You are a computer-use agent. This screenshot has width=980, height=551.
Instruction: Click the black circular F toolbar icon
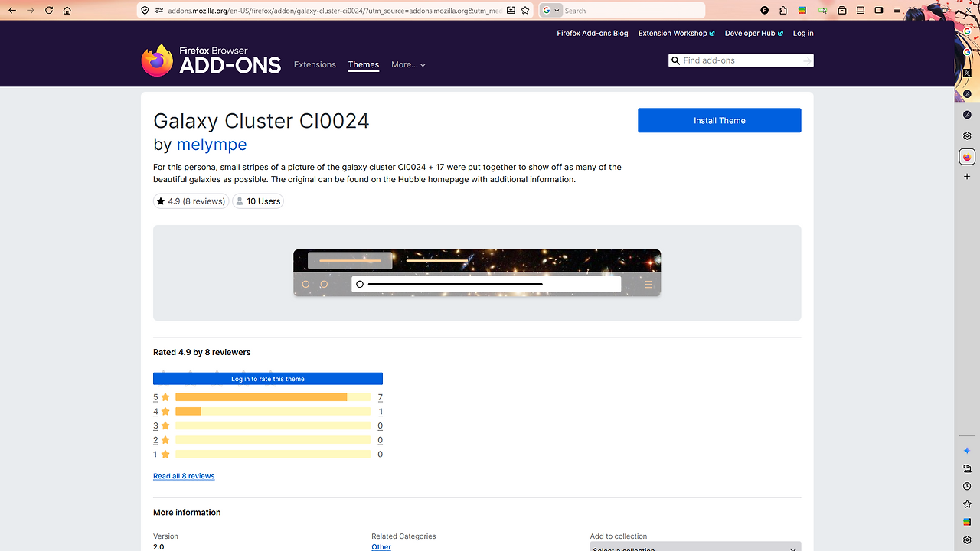[764, 11]
